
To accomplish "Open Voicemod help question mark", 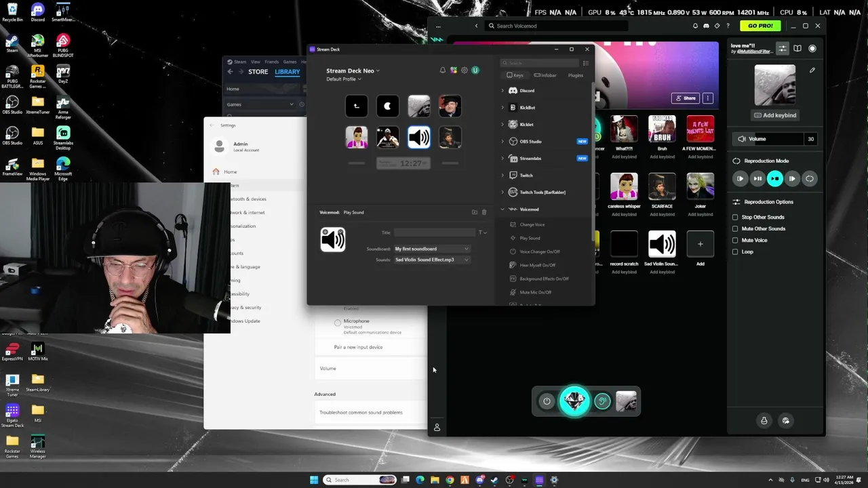I will point(728,26).
